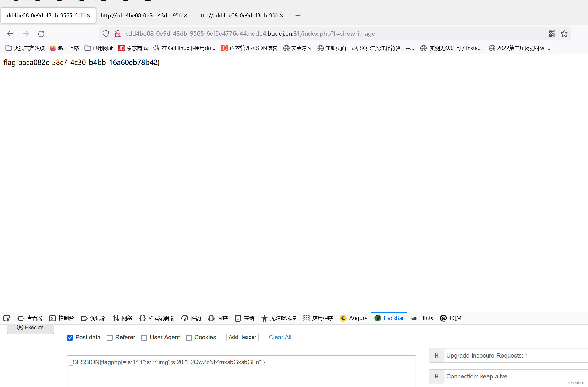The width and height of the screenshot is (588, 387).
Task: Click the shield tracking protection icon
Action: click(x=106, y=34)
